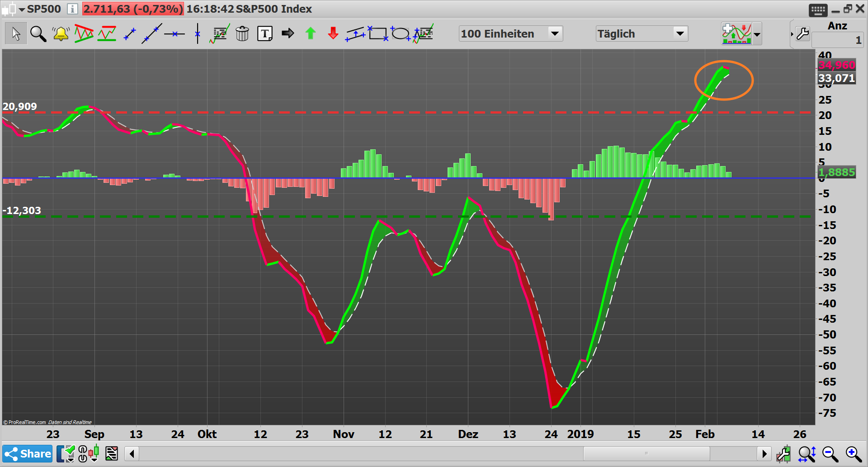Select the ellipse drawing tool
The image size is (868, 467).
click(x=401, y=33)
